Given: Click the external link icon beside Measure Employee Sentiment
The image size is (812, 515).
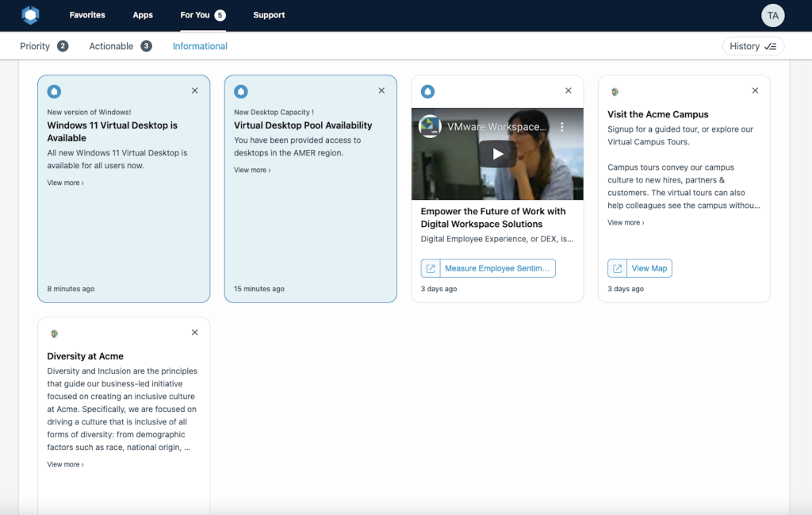Looking at the screenshot, I should [431, 268].
